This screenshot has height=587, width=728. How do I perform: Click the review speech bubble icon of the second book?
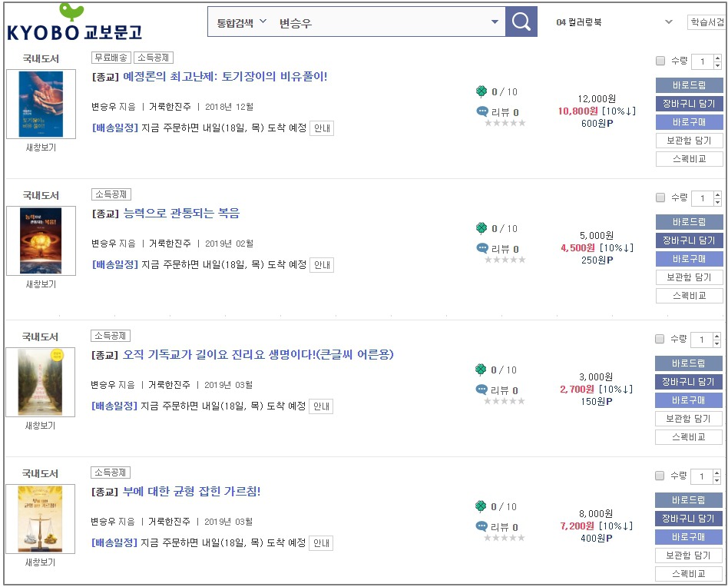(482, 248)
